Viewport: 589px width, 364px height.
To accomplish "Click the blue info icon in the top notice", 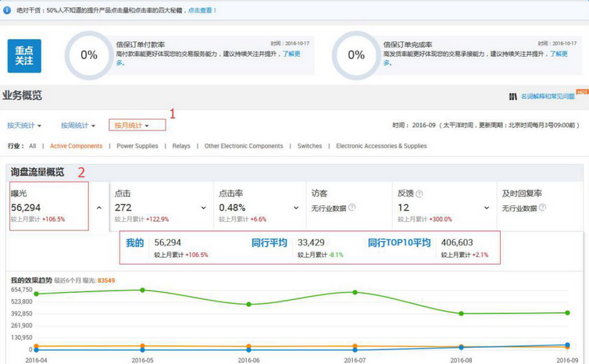I will pos(7,10).
